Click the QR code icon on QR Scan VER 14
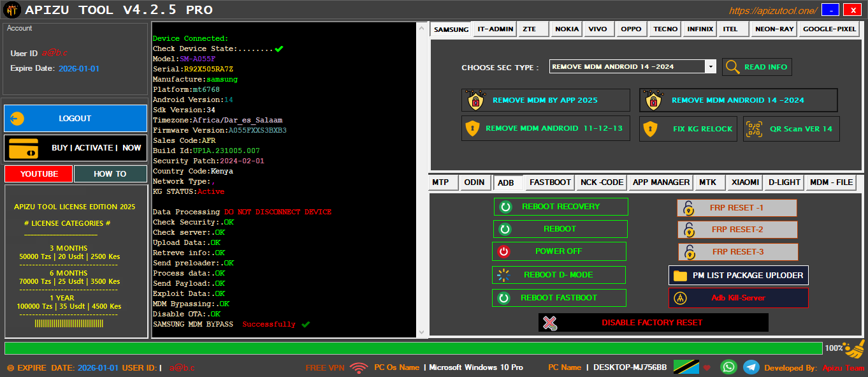 click(x=754, y=129)
